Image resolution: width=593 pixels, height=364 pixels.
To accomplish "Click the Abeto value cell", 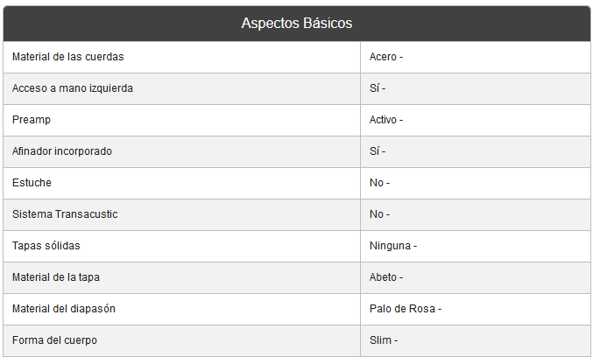I will [385, 277].
